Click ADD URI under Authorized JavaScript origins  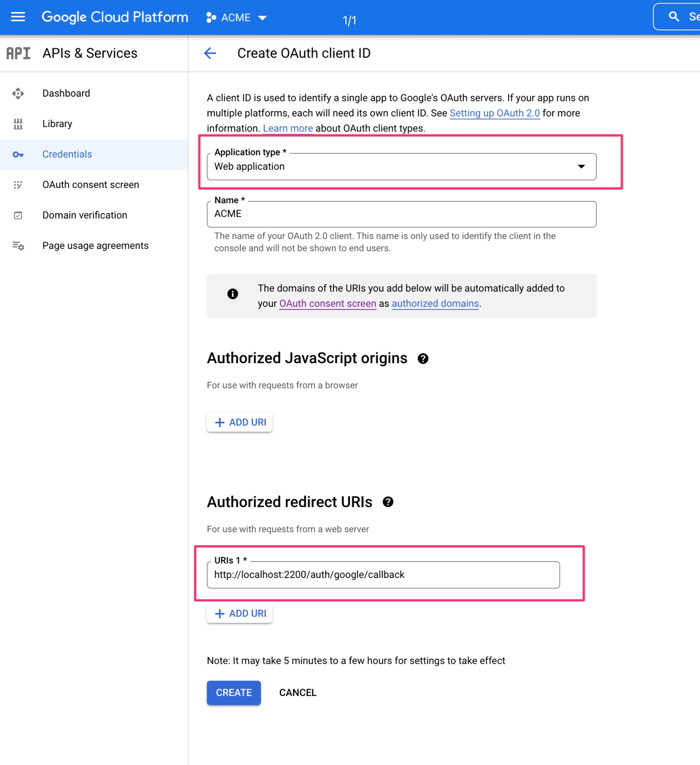click(x=239, y=422)
